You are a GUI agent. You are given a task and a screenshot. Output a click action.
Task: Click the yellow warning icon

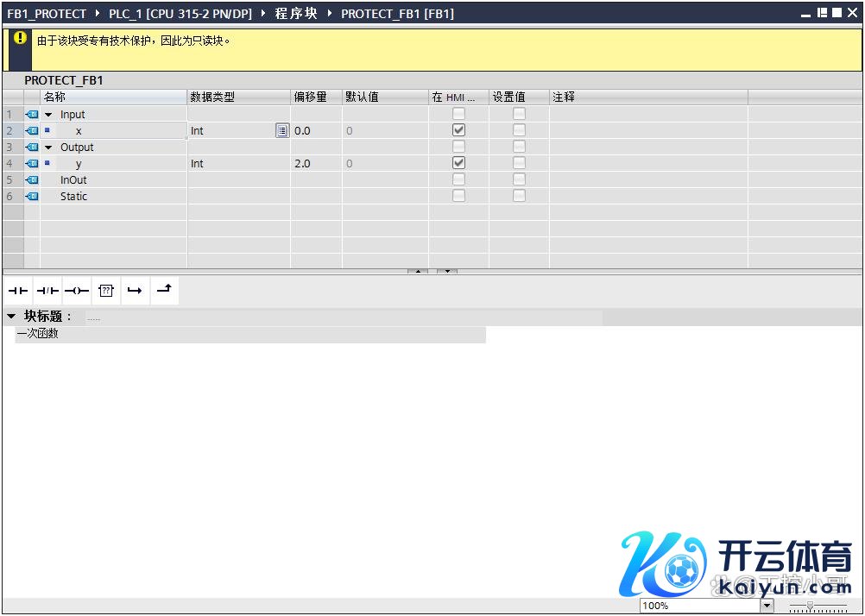pos(21,39)
